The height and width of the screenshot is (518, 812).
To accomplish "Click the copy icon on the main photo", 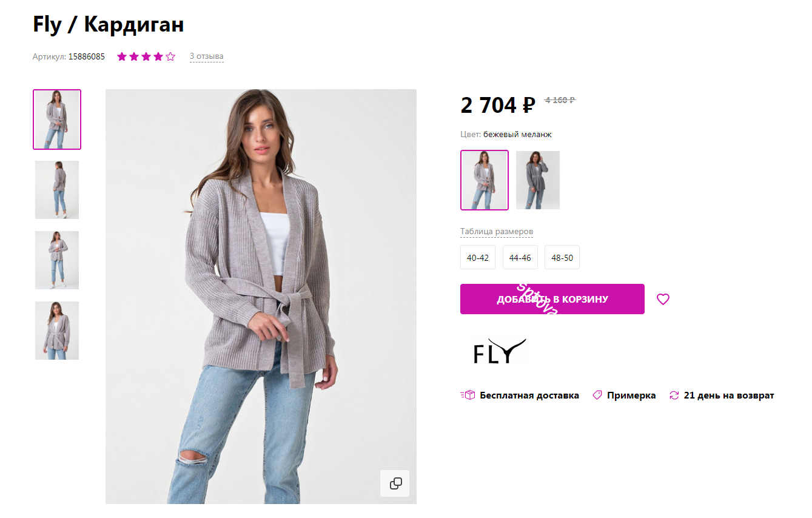I will click(395, 483).
